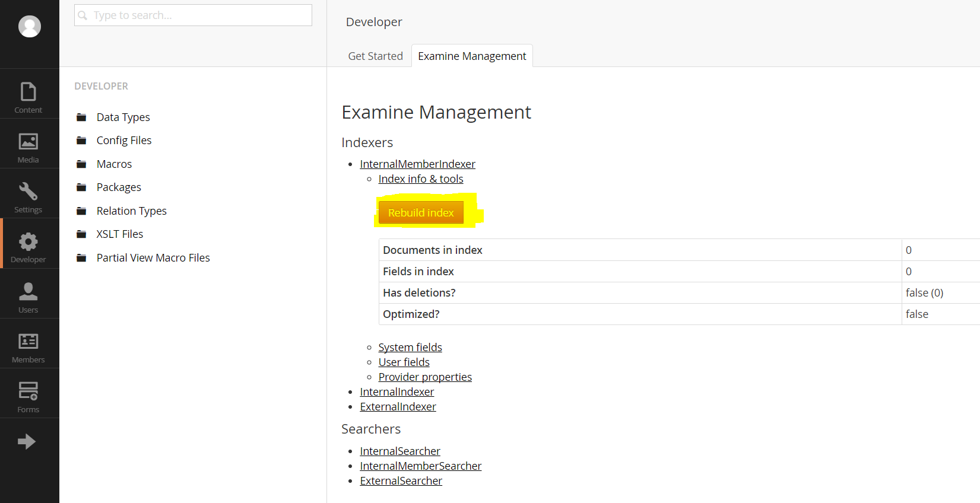Image resolution: width=980 pixels, height=503 pixels.
Task: Select the Examine Management tab
Action: pos(472,56)
